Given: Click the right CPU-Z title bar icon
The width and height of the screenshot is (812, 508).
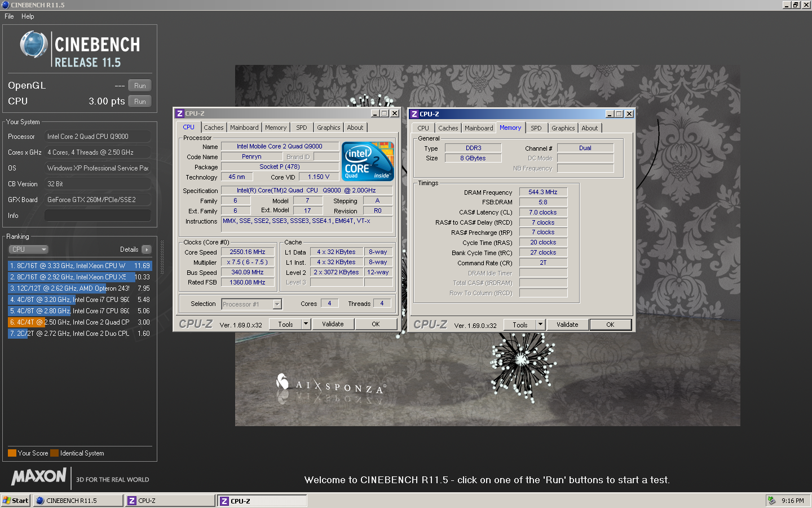Looking at the screenshot, I should tap(414, 114).
